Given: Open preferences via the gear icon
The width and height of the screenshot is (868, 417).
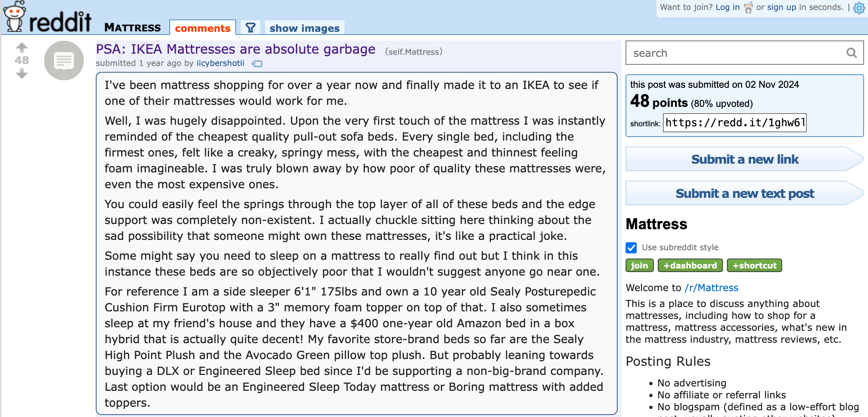Looking at the screenshot, I should coord(858,8).
